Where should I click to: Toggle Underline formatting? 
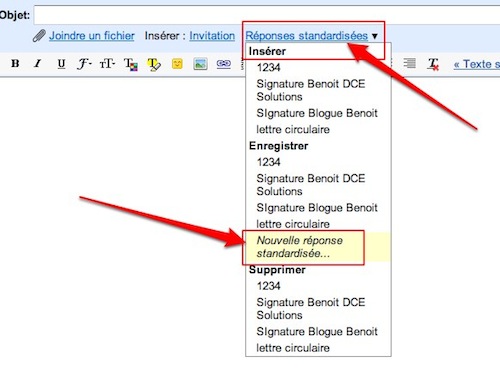pyautogui.click(x=61, y=63)
